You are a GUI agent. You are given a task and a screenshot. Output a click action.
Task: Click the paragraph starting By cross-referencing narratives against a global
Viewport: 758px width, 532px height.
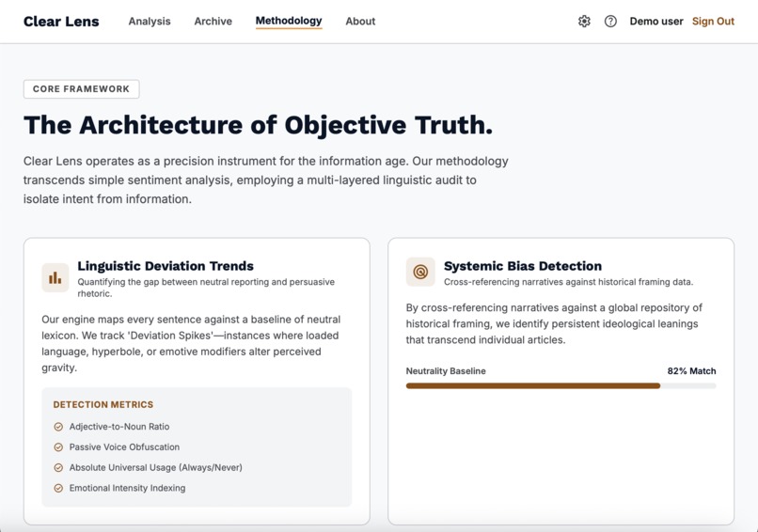point(554,323)
